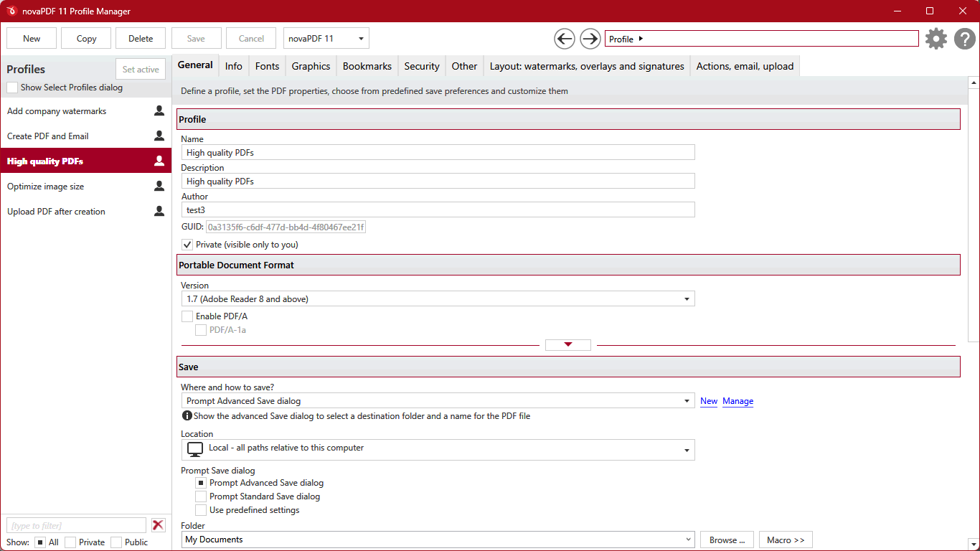
Task: Delete the selected profile
Action: [x=141, y=39]
